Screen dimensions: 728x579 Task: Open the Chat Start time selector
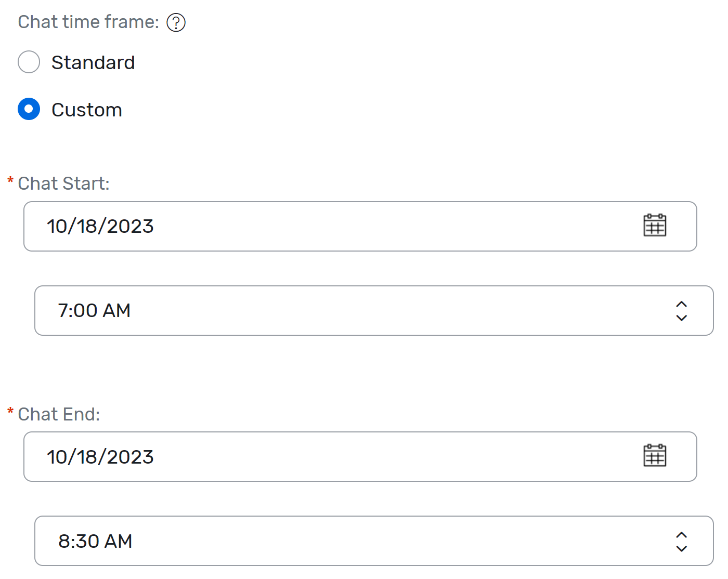coord(364,310)
